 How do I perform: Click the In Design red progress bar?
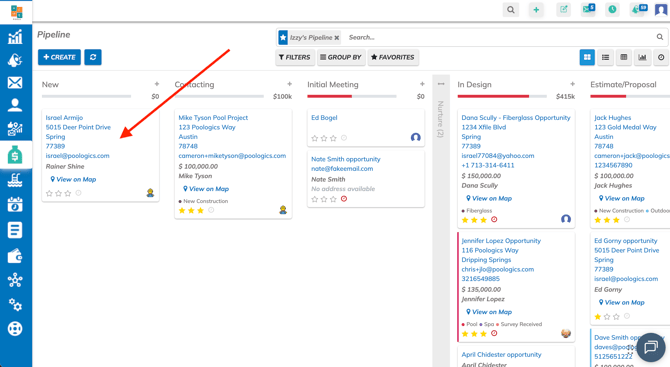click(493, 97)
